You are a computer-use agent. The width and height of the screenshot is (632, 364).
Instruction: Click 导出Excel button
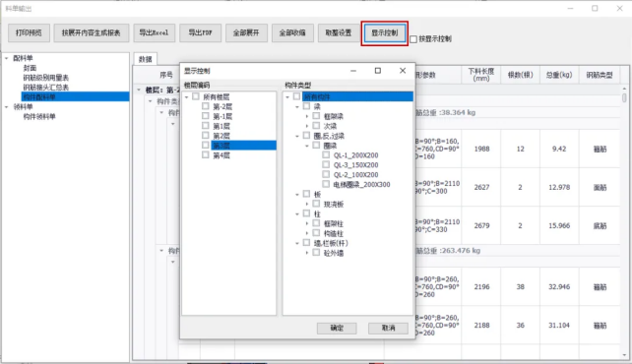[x=154, y=33]
